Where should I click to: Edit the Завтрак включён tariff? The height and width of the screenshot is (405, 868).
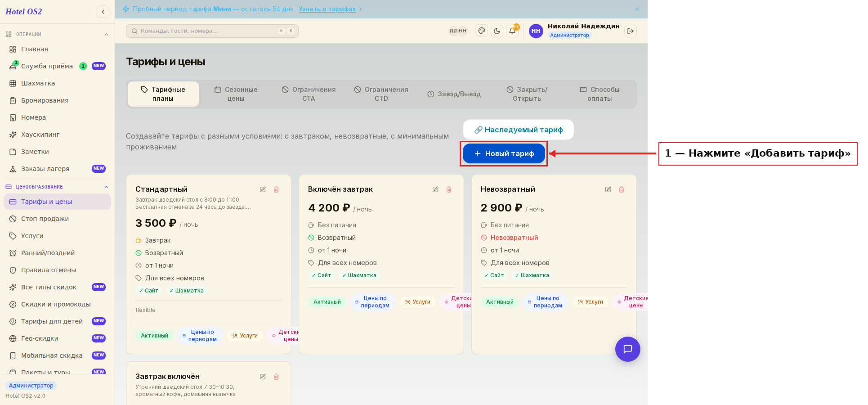point(263,377)
